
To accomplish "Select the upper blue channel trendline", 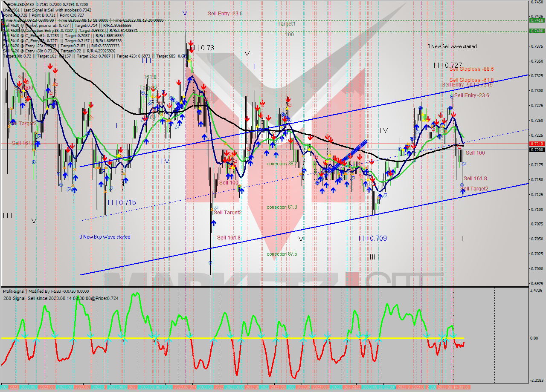I will 304,121.
